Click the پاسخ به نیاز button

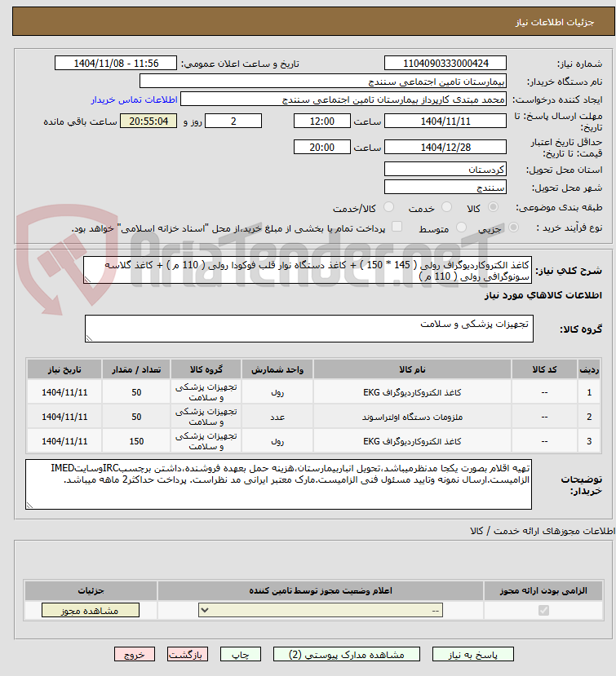click(472, 655)
